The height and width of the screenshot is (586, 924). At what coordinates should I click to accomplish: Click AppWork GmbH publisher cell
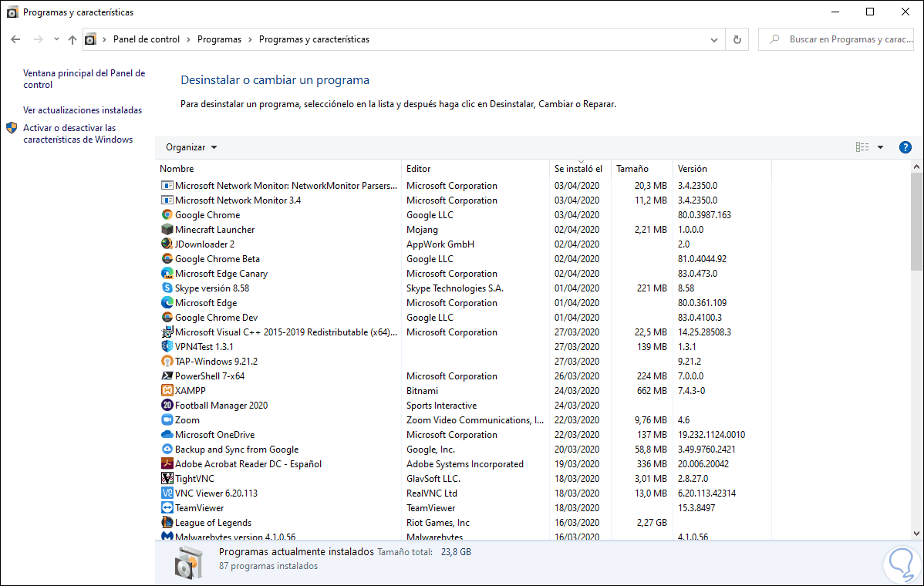(440, 244)
